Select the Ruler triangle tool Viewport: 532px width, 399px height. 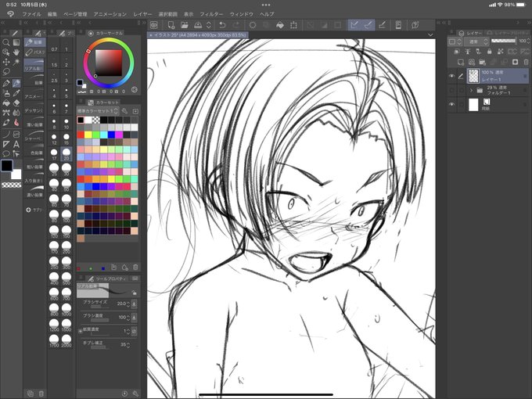pyautogui.click(x=5, y=144)
